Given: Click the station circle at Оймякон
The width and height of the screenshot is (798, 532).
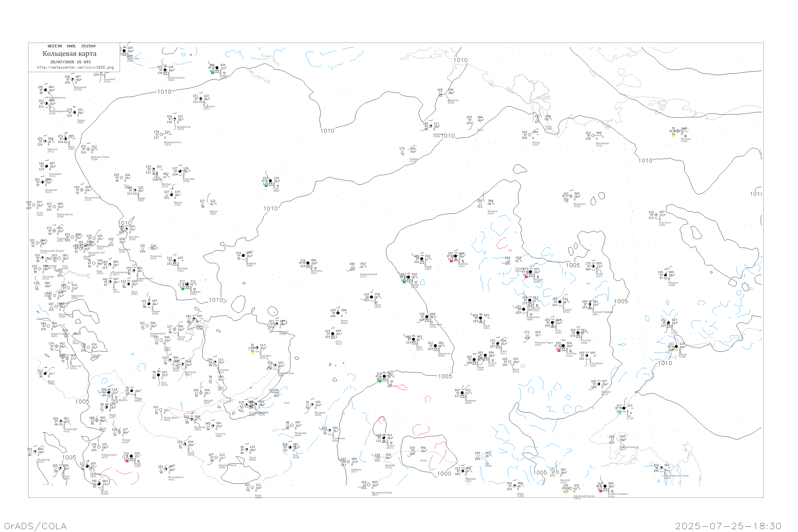Looking at the screenshot, I should 665,275.
